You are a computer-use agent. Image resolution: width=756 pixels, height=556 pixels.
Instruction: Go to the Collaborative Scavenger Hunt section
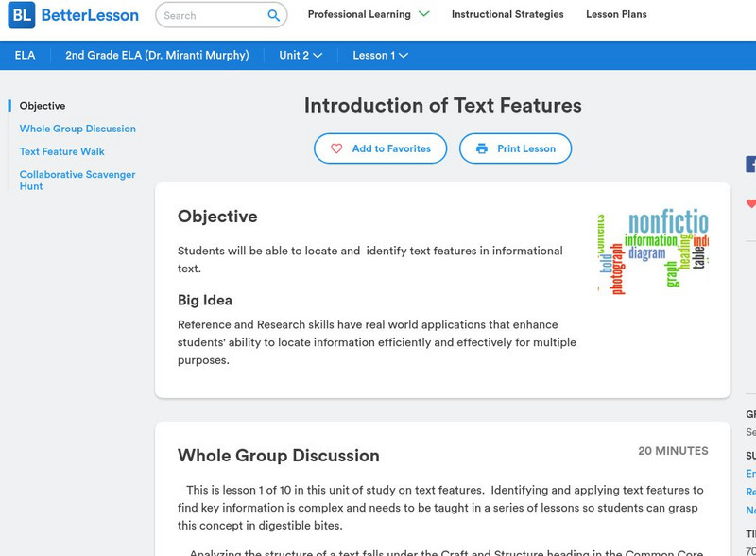click(x=77, y=180)
